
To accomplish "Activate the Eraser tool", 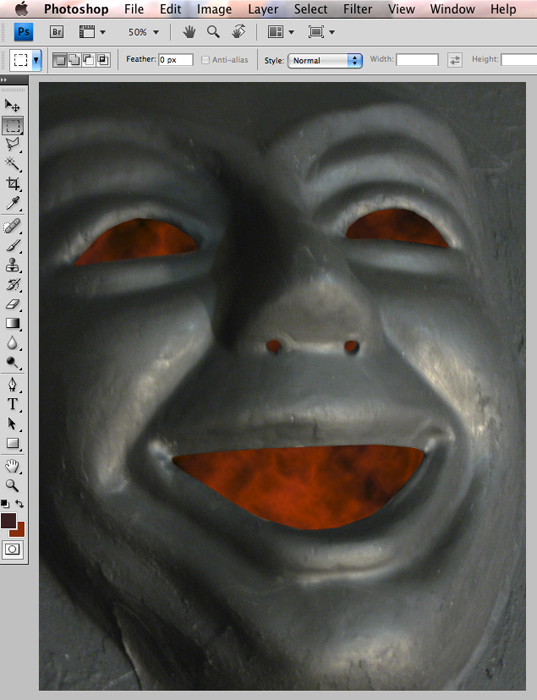I will coord(12,304).
